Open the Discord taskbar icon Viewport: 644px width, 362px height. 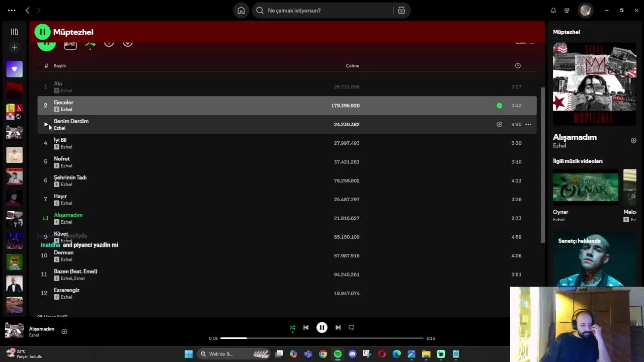coord(352,354)
